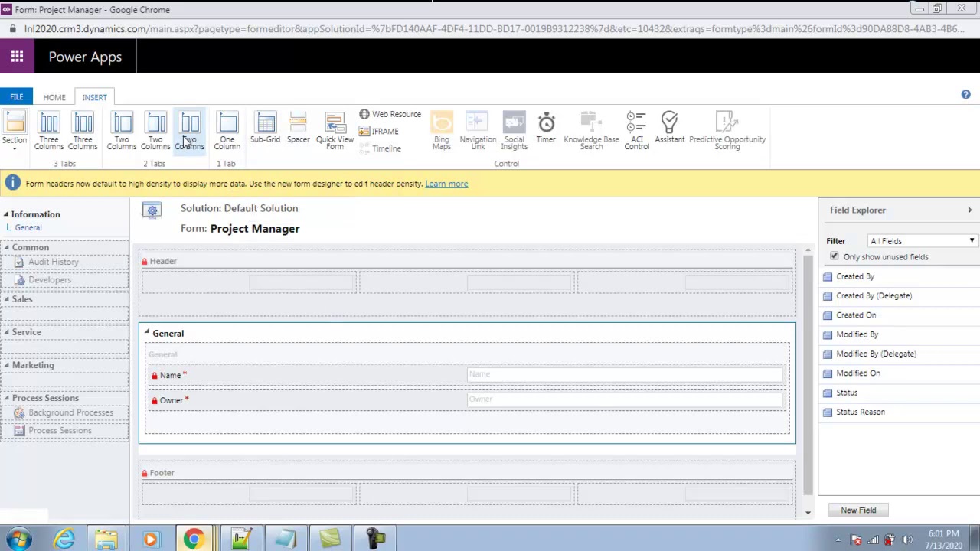Open the Section dropdown in ribbon
Image resolution: width=980 pixels, height=551 pixels.
click(x=15, y=131)
